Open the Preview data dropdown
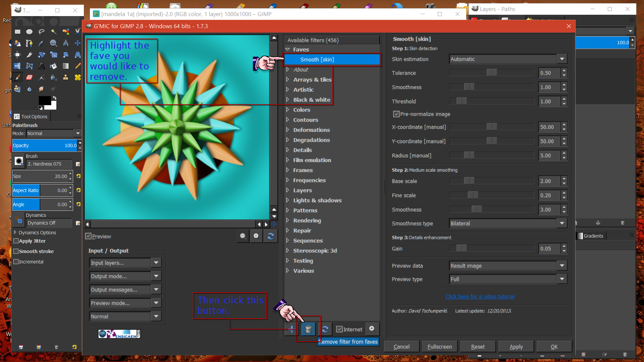This screenshot has height=362, width=644. 508,266
